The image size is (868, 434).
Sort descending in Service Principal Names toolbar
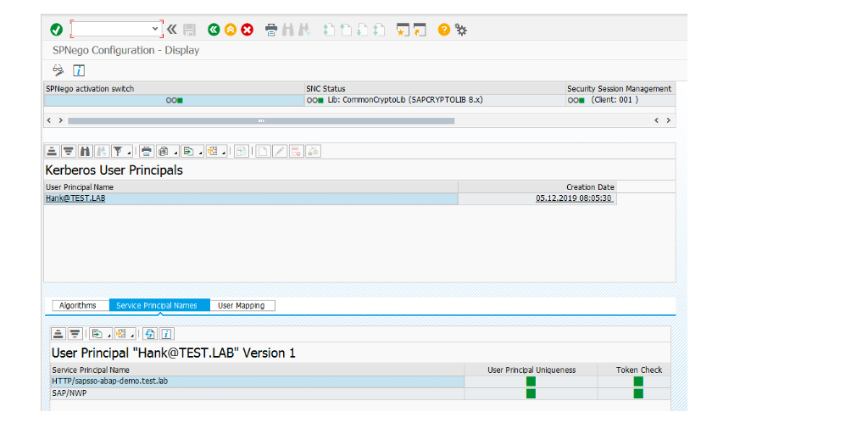point(75,334)
